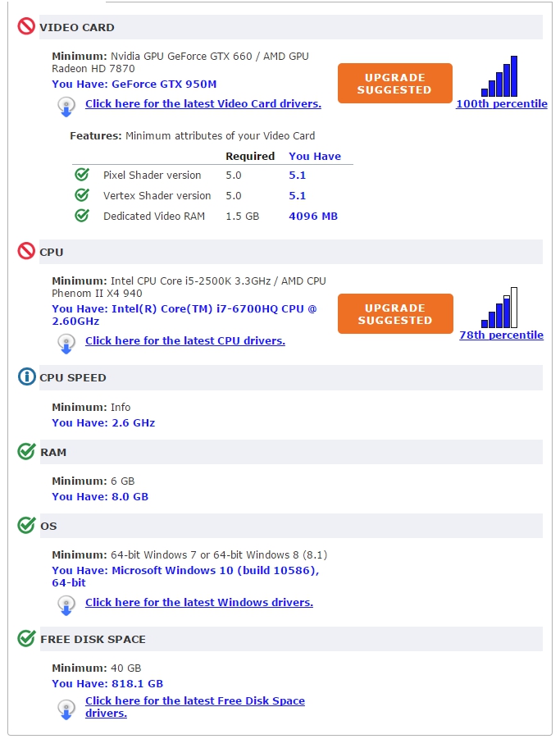Click the Pixel Shader version green checkmark
Image resolution: width=560 pixels, height=739 pixels.
[x=82, y=175]
